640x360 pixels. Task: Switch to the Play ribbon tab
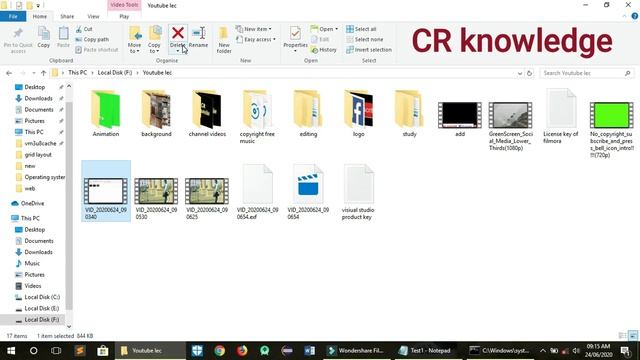click(124, 17)
